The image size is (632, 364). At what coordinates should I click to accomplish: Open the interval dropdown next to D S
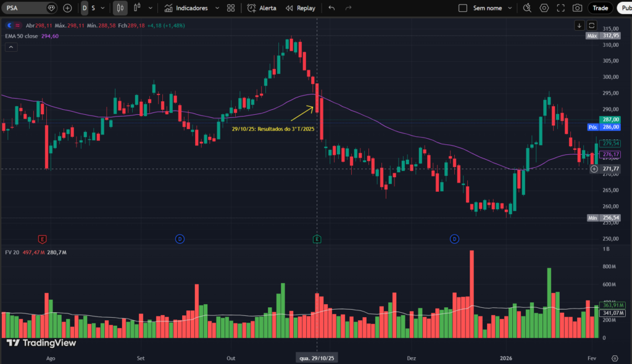coord(102,7)
